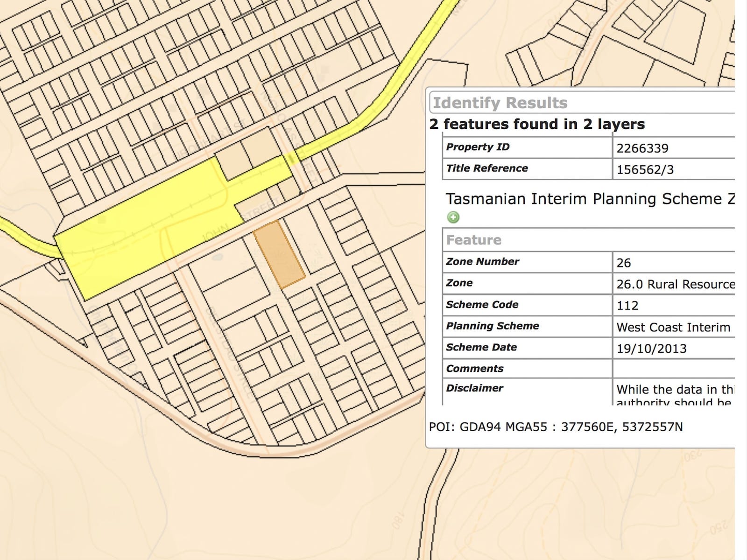Screen dimensions: 747x560
Task: Select the Planning Scheme value West Coast Interim
Action: tap(673, 327)
